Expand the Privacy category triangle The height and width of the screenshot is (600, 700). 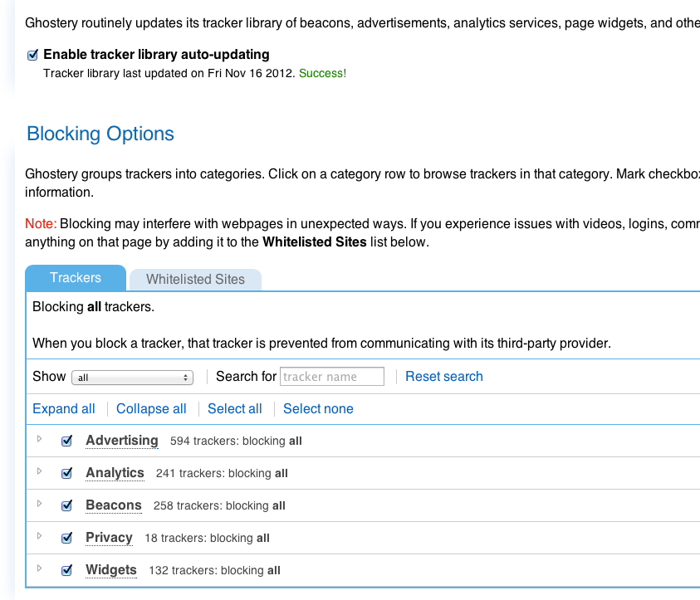(x=39, y=537)
